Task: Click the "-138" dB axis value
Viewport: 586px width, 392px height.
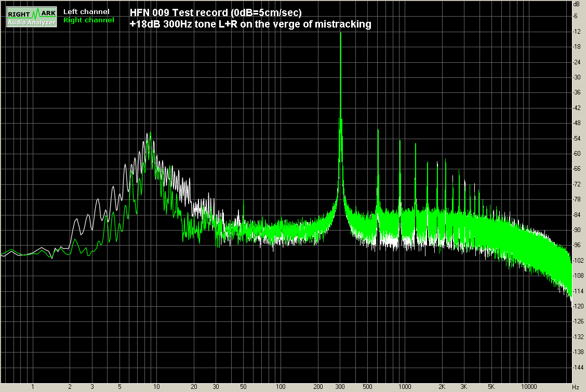Action: click(578, 352)
